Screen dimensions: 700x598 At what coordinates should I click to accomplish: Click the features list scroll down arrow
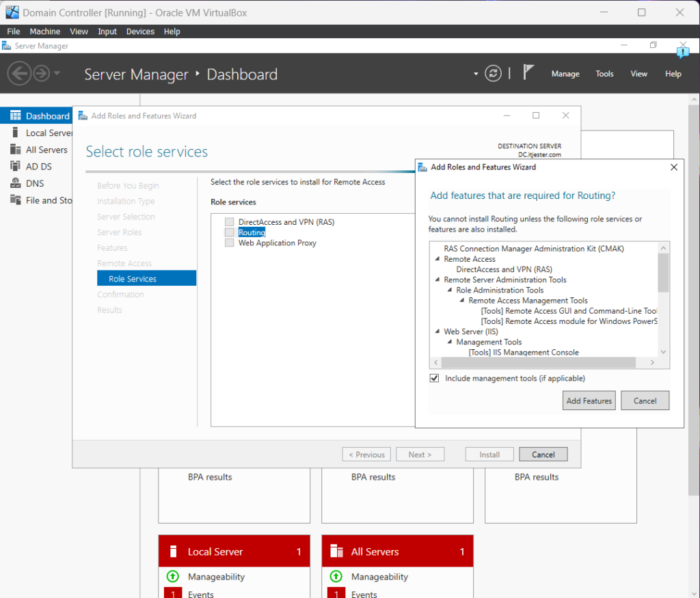point(663,352)
